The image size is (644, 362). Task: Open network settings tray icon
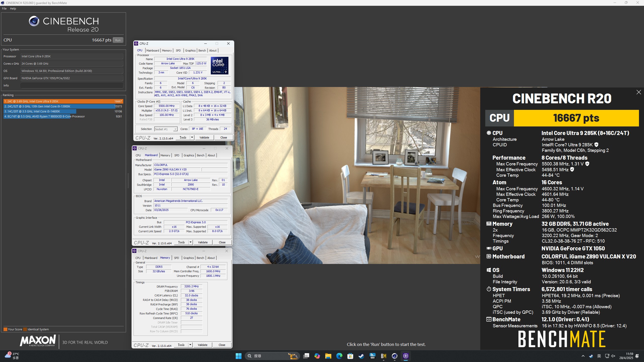(x=607, y=356)
